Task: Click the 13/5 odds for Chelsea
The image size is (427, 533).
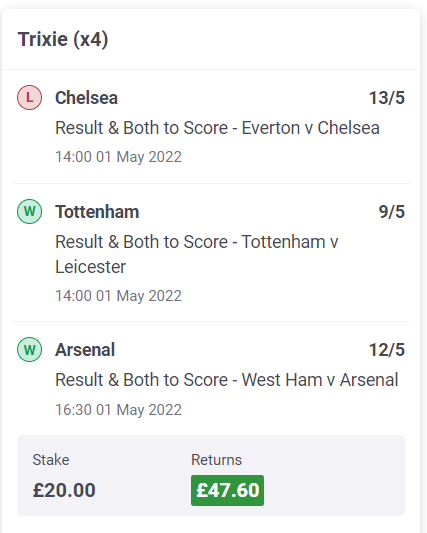Action: [x=387, y=98]
